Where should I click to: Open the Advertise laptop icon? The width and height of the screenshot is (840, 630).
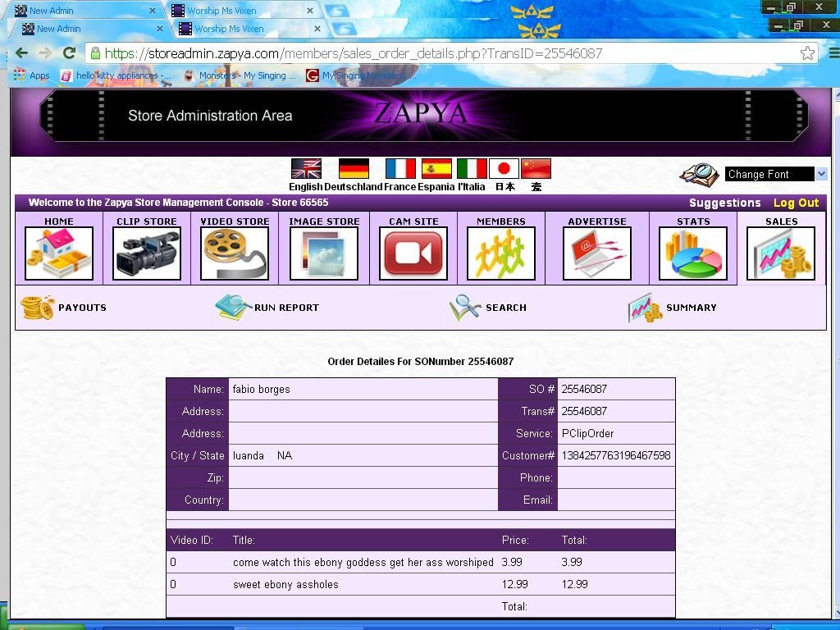point(597,253)
